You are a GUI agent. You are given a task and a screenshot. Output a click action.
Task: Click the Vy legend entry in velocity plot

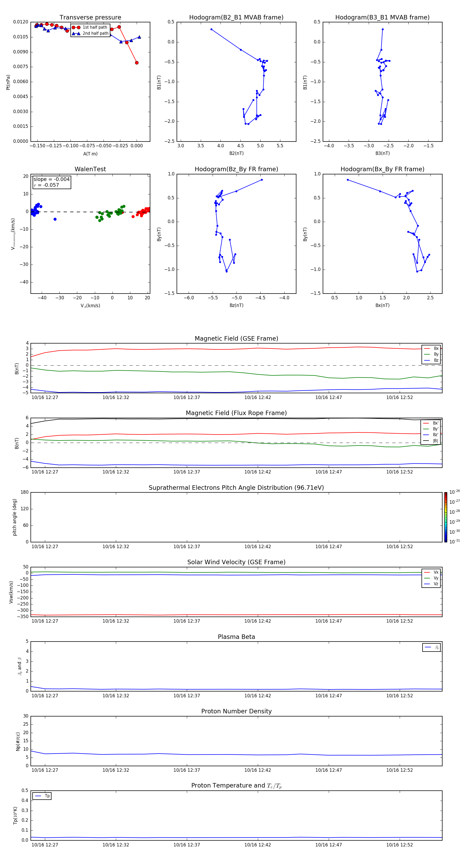tap(431, 578)
